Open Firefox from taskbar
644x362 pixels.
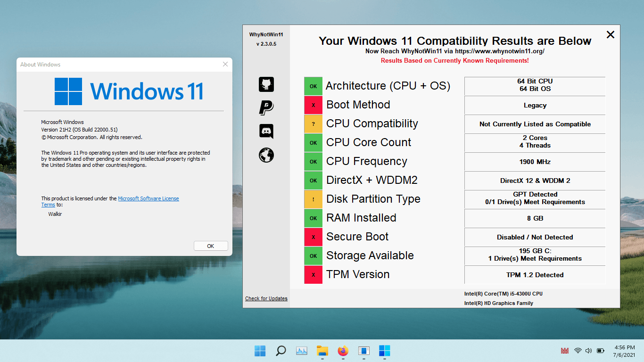click(343, 351)
